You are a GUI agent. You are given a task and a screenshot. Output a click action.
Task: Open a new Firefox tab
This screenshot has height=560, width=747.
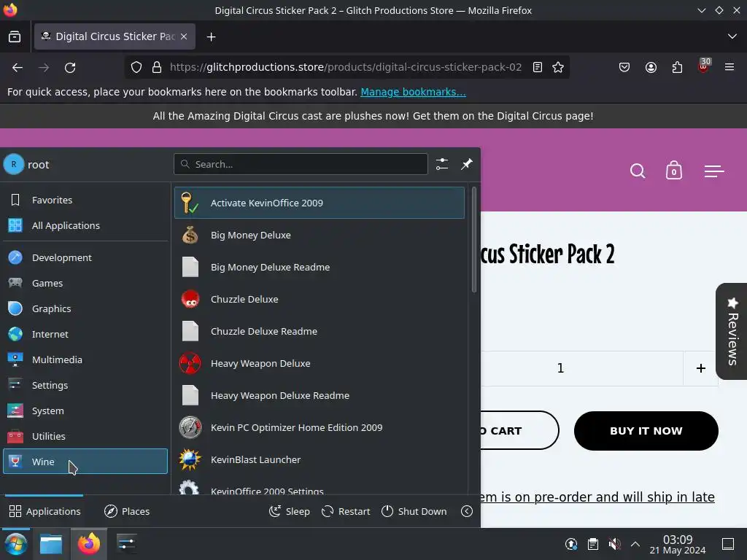click(211, 36)
